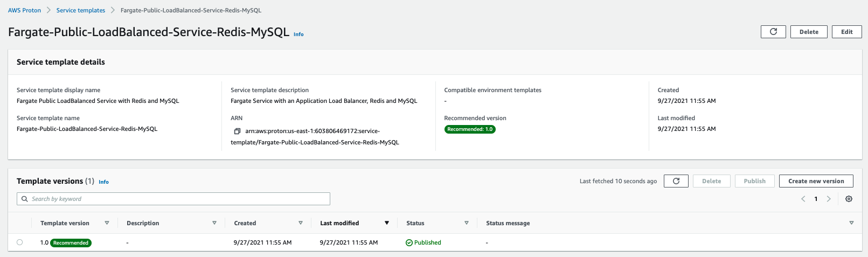Focus the Search by keyword field
The height and width of the screenshot is (257, 868).
pos(173,199)
